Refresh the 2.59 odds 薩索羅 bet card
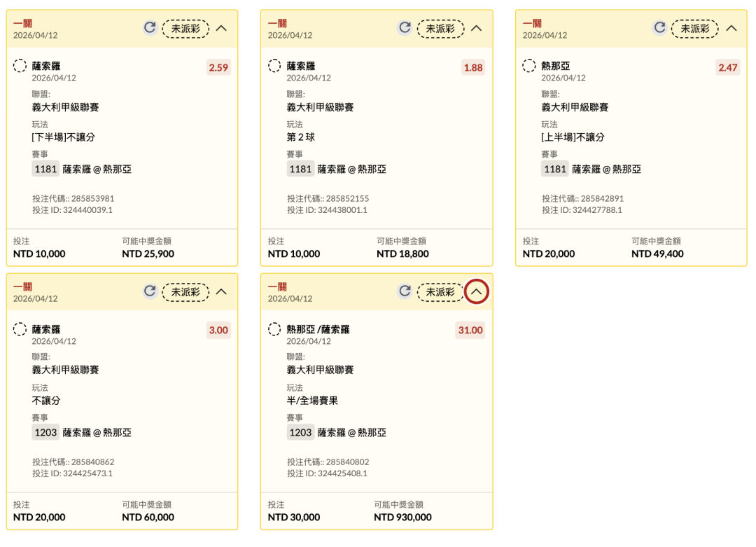 pos(150,28)
